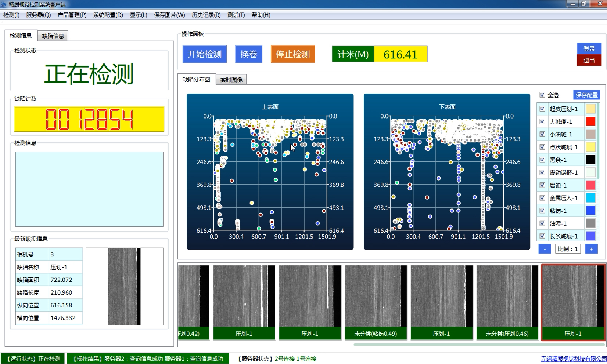Open the 历史记录(R) menu

point(206,15)
